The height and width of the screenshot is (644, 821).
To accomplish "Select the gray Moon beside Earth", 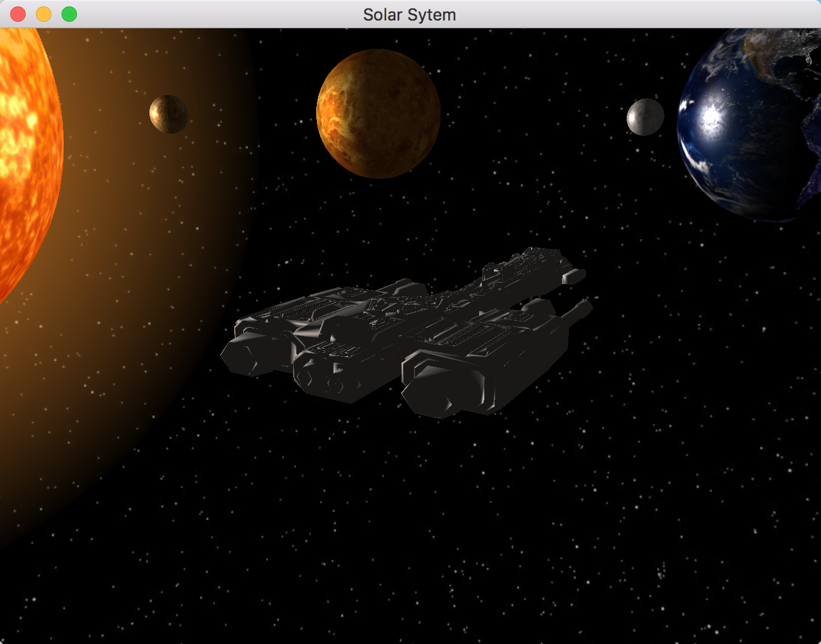I will pos(645,117).
